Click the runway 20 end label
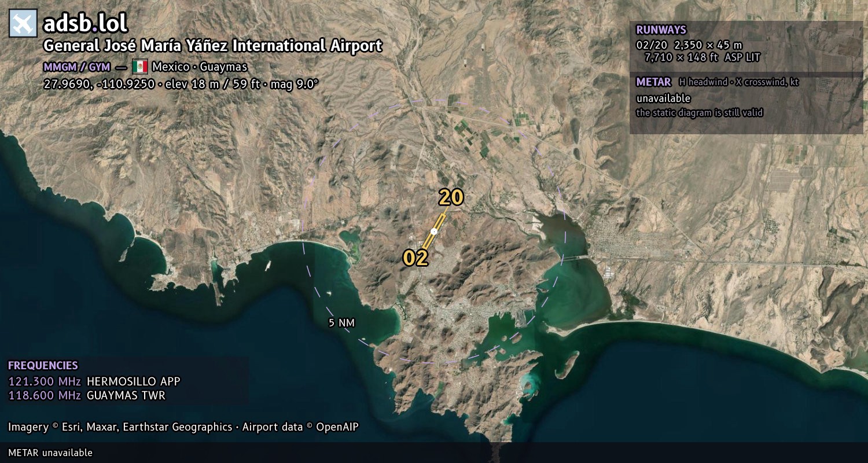The width and height of the screenshot is (868, 463). (x=451, y=197)
